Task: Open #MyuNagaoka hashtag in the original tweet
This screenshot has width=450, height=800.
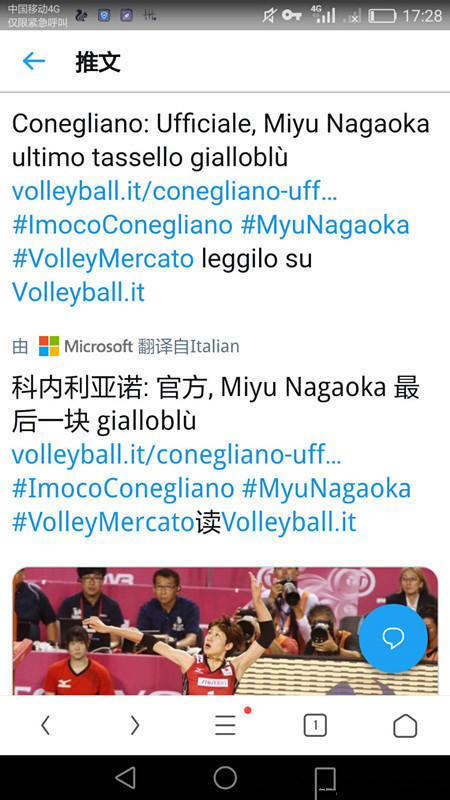Action: click(325, 225)
